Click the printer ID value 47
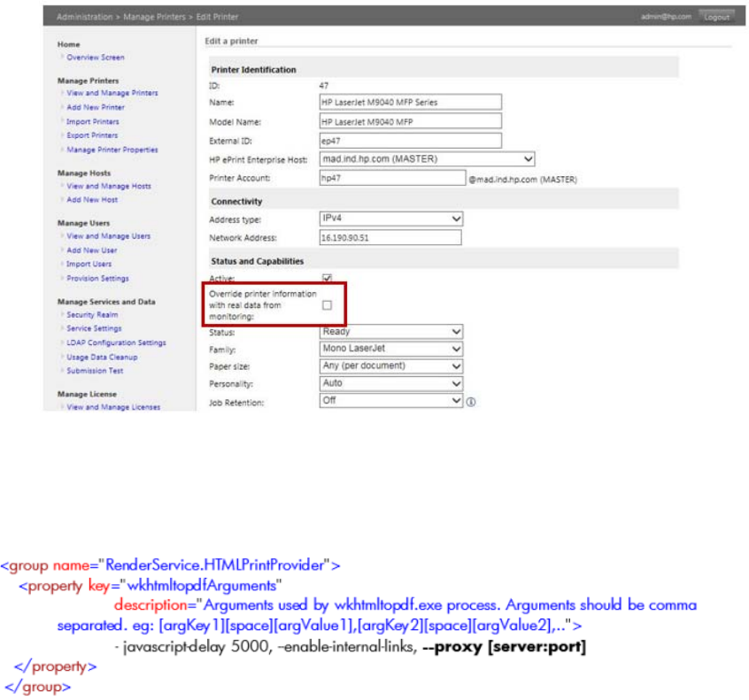Screen dimensions: 749x700 324,86
